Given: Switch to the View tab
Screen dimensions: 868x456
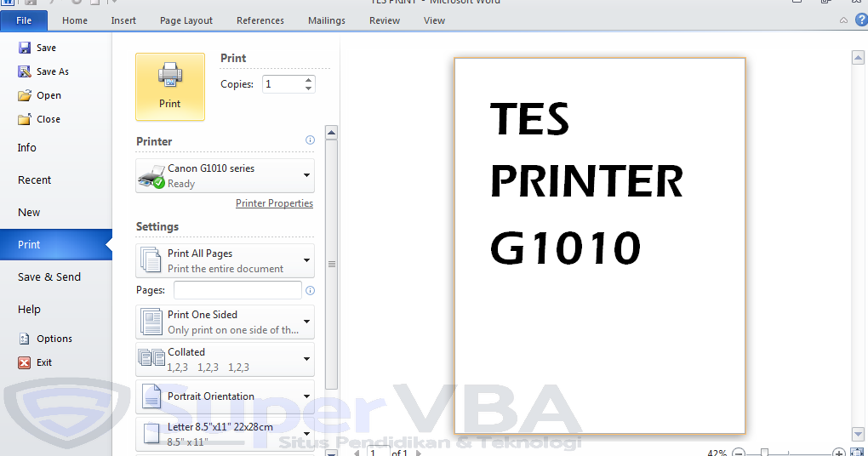Looking at the screenshot, I should (x=435, y=20).
